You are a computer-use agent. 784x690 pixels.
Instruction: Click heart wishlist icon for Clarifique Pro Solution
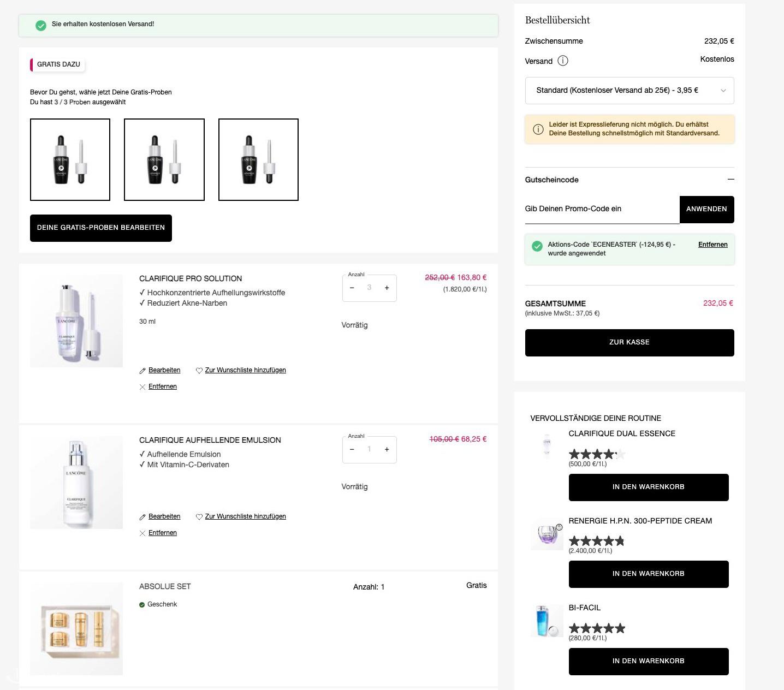[199, 370]
